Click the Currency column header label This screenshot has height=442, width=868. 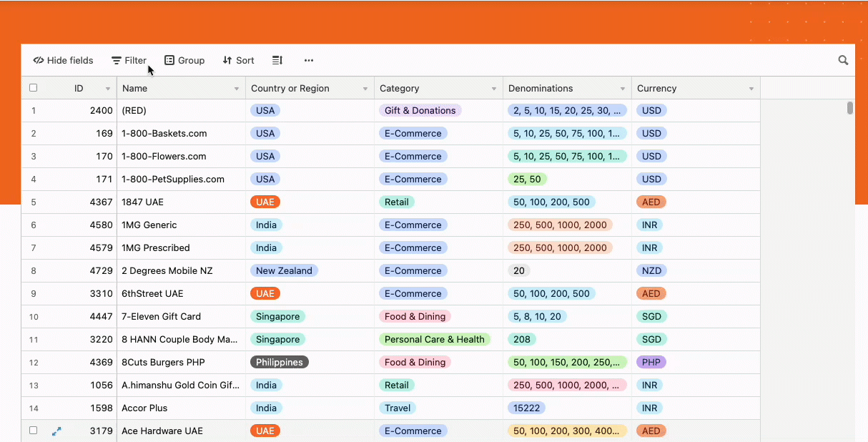point(656,89)
